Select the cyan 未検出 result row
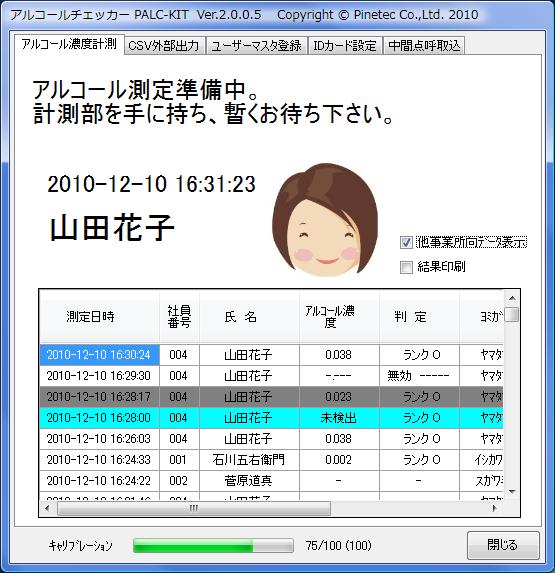This screenshot has height=573, width=555. pos(271,418)
